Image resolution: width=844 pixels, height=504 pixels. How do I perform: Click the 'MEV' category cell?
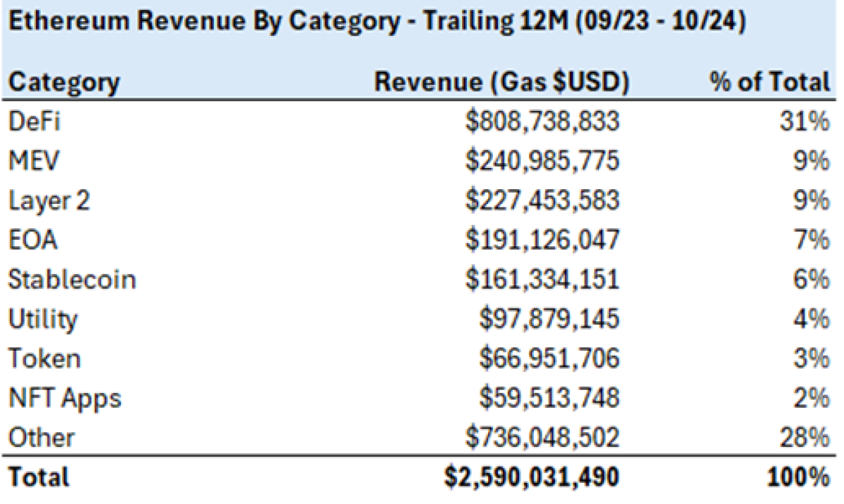[x=32, y=161]
